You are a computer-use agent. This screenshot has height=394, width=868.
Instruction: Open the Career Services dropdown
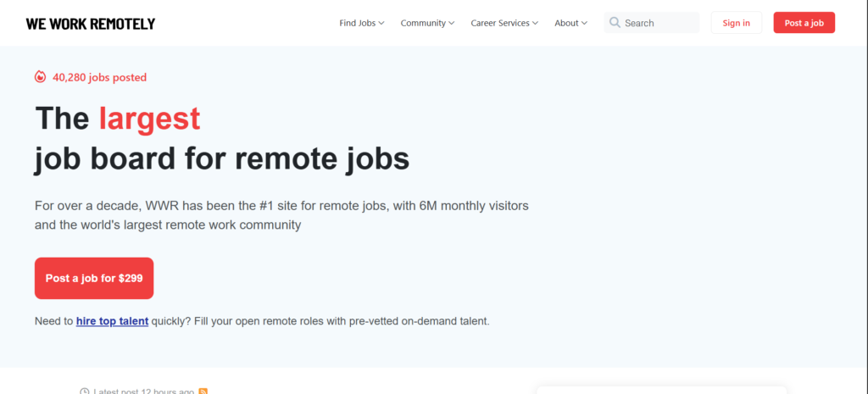(504, 23)
